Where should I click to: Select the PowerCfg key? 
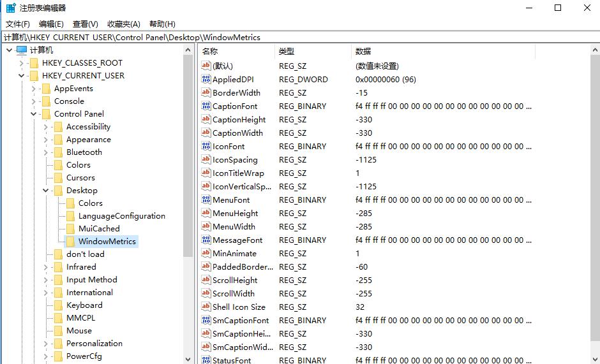click(x=84, y=356)
